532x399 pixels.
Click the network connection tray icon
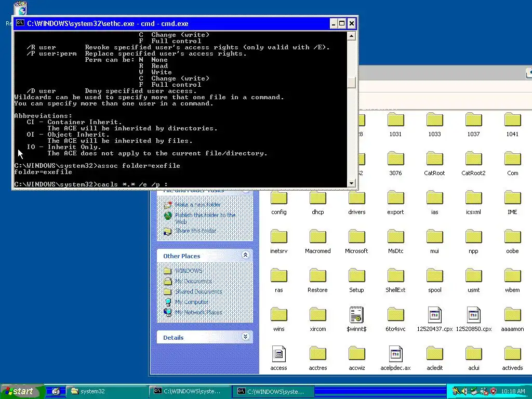484,391
